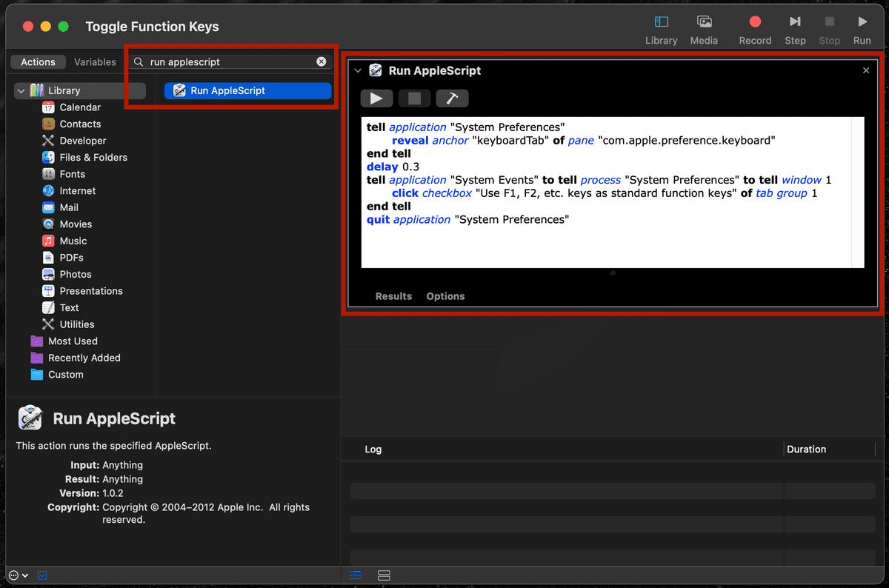The width and height of the screenshot is (889, 588).
Task: Click inside the applescript search field
Action: coord(222,61)
